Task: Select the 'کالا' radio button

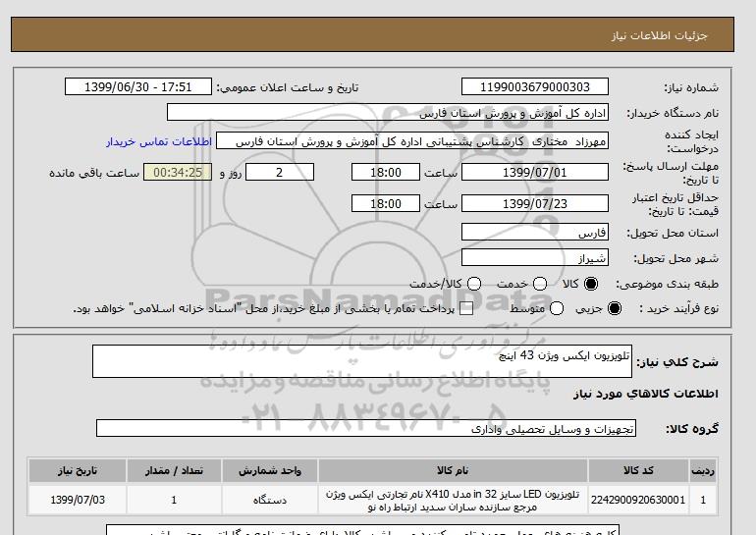Action: (591, 284)
